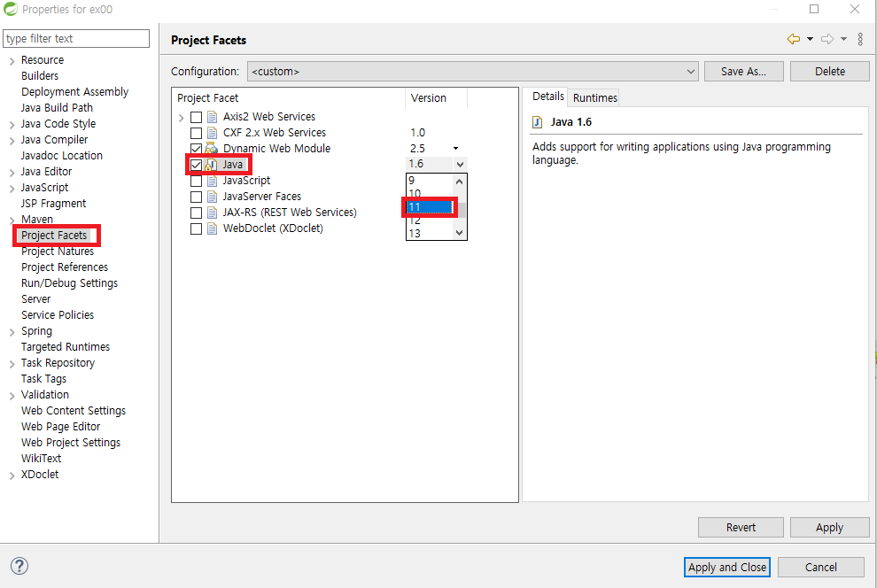The image size is (877, 588).
Task: Check the Axis2 Web Services checkbox
Action: 197,118
